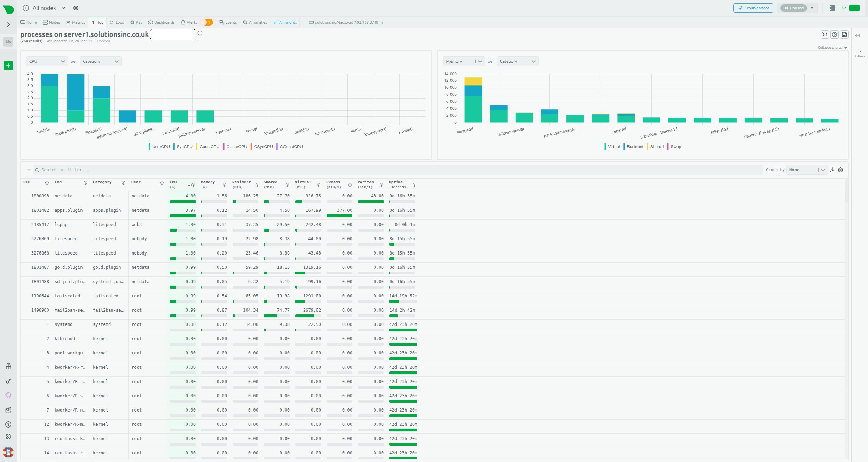The height and width of the screenshot is (462, 868).
Task: Open the Group by None dropdown
Action: click(806, 170)
